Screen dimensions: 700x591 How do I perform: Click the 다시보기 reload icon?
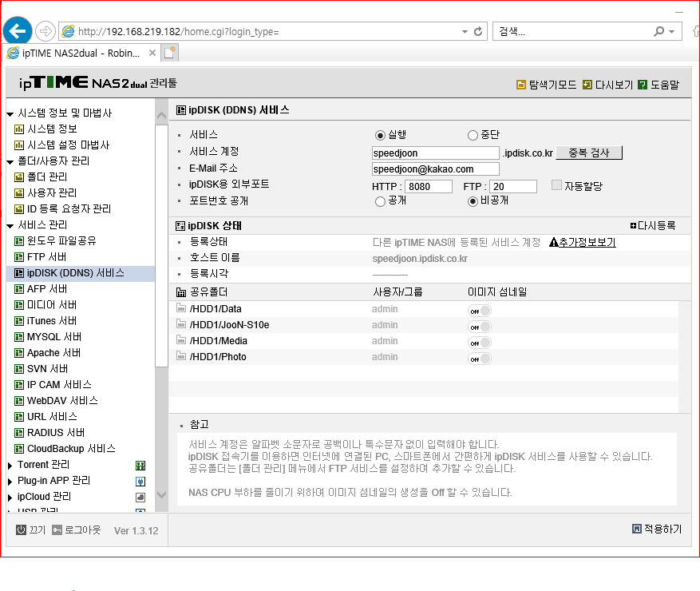[587, 85]
